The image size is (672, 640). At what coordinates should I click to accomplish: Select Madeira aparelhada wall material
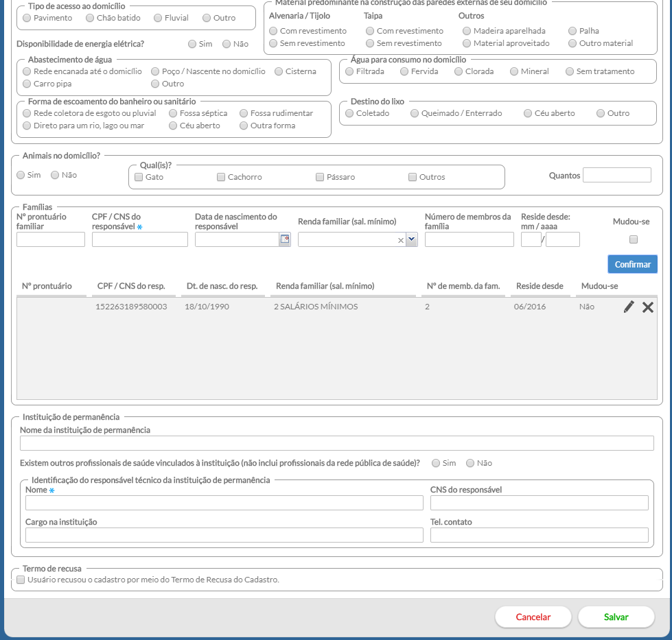(x=467, y=32)
